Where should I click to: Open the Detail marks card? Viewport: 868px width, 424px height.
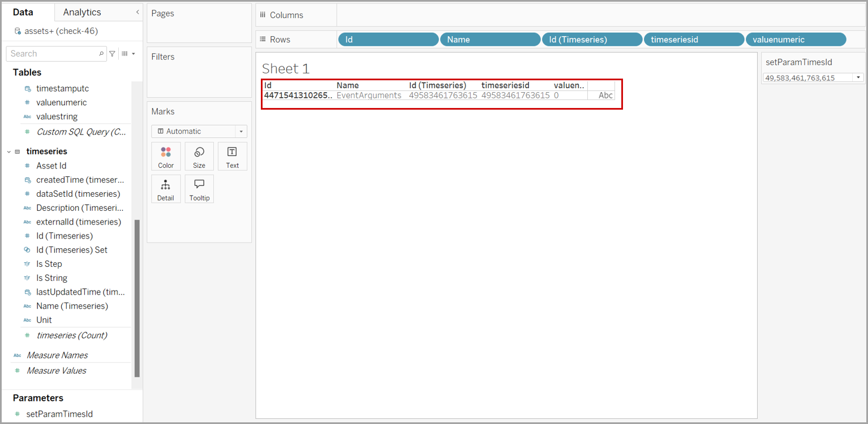[166, 189]
